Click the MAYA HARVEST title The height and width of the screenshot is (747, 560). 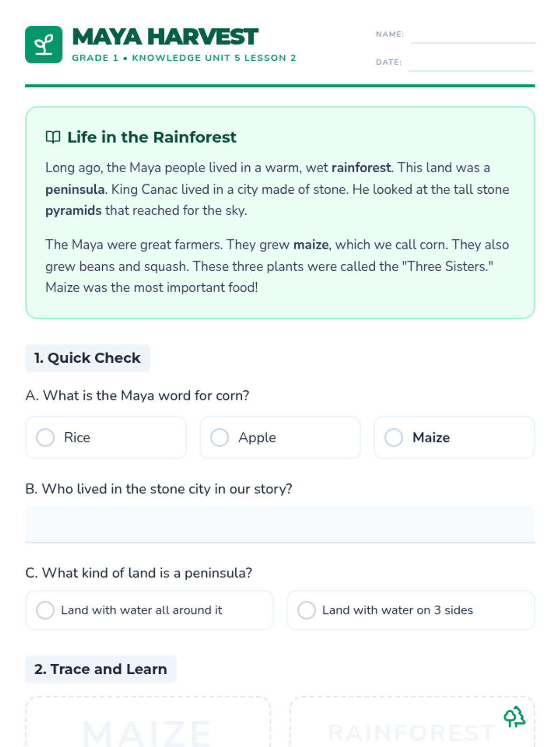click(x=165, y=37)
